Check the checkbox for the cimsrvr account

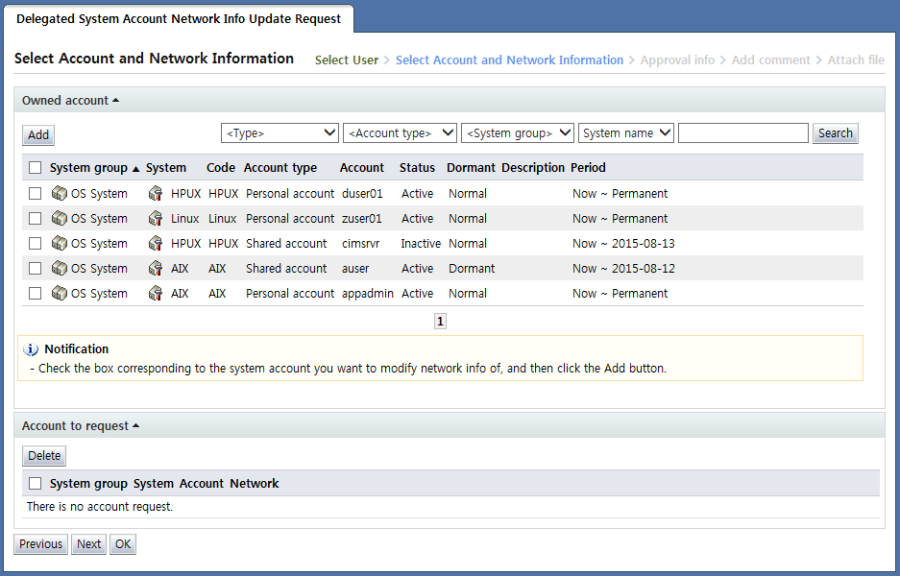(x=35, y=243)
